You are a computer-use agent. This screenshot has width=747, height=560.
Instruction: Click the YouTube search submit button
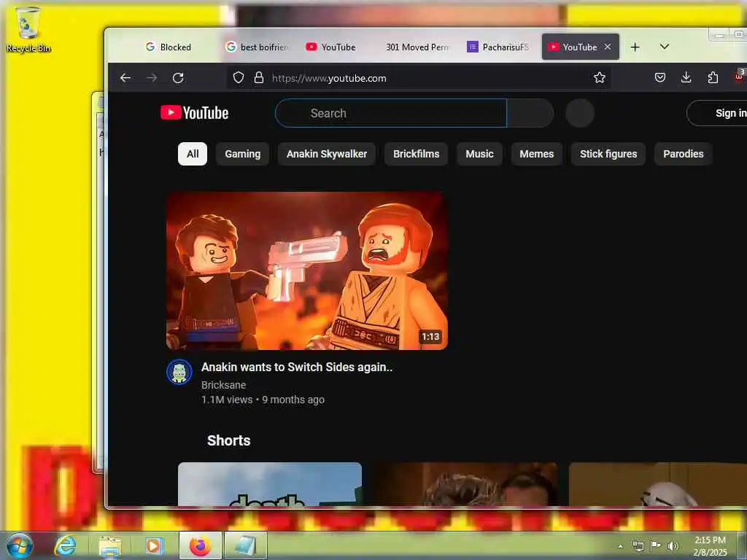(x=530, y=113)
